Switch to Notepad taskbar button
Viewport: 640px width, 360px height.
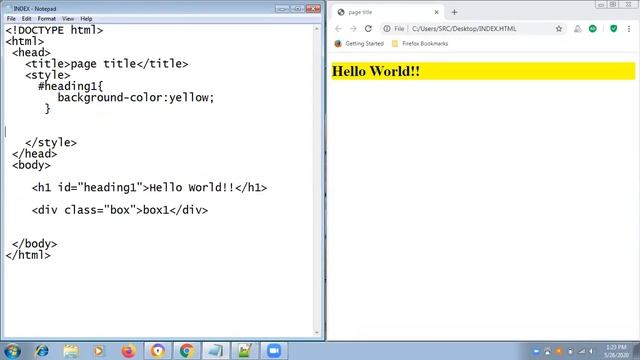(216, 351)
